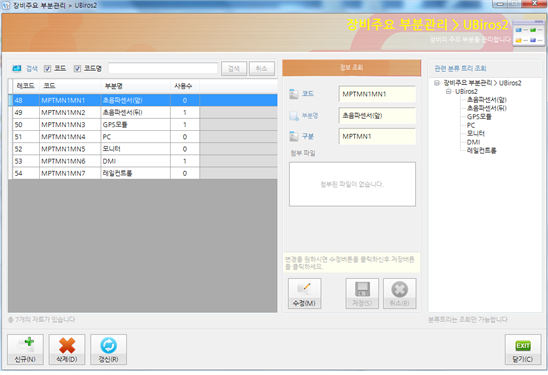Collapse the UBiros2 tree node
This screenshot has height=375, width=548.
coord(448,92)
